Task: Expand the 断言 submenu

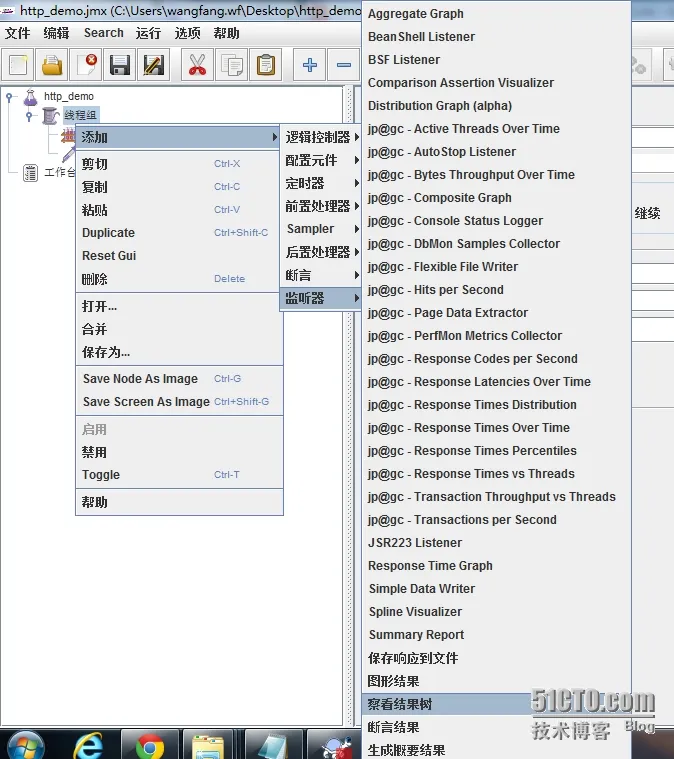Action: [x=321, y=275]
